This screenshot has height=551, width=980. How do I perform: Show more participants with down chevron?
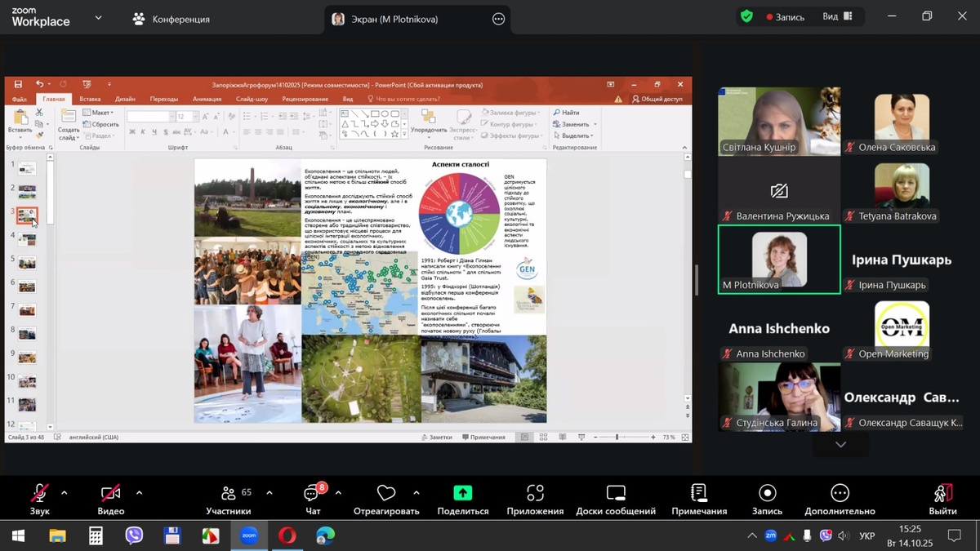click(x=840, y=445)
